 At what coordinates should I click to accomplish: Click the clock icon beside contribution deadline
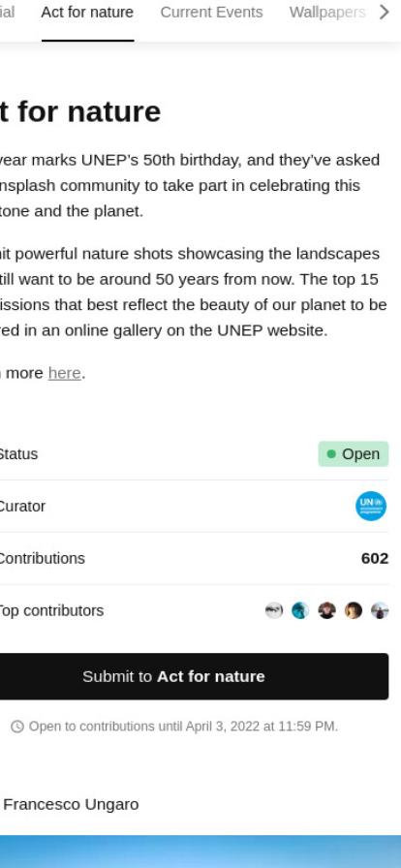pyautogui.click(x=17, y=727)
